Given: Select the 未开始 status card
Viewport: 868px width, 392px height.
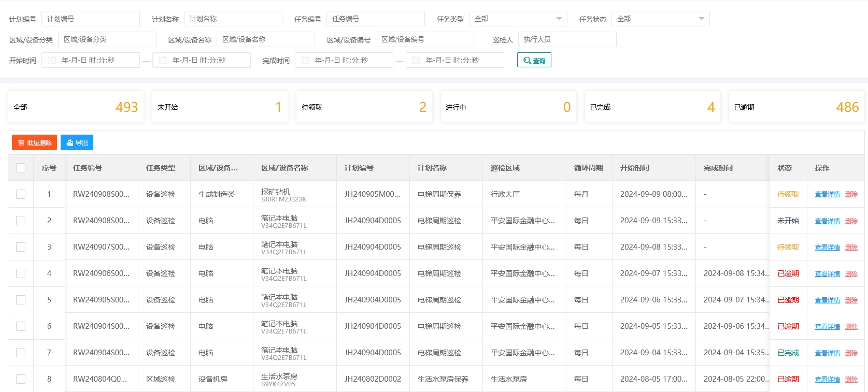Looking at the screenshot, I should [x=220, y=107].
